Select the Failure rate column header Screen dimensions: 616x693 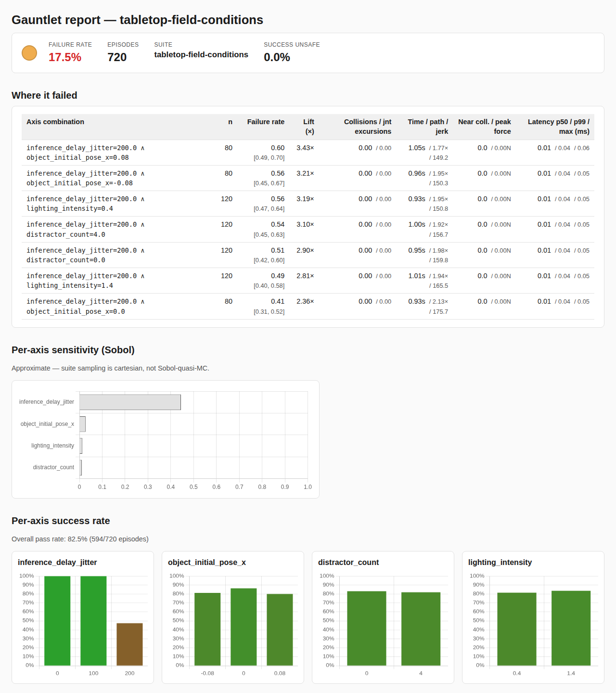266,122
